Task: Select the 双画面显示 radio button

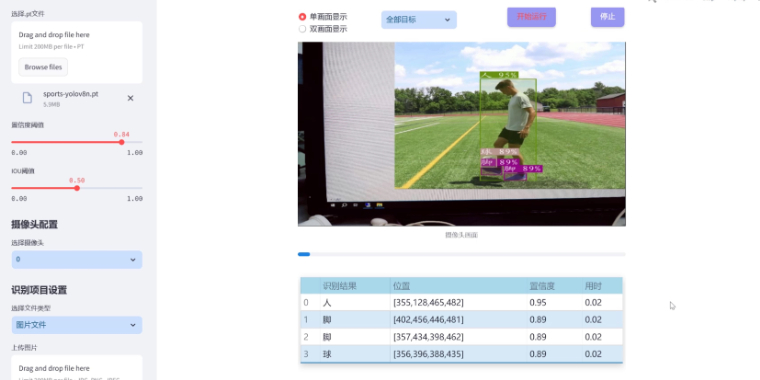Action: (x=302, y=29)
